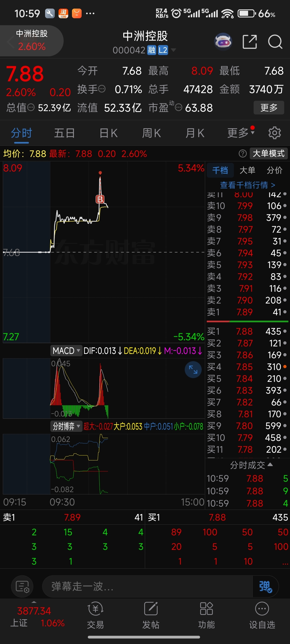This screenshot has height=644, width=290.
Task: Collapse the 分时成交 section
Action: coord(251,465)
